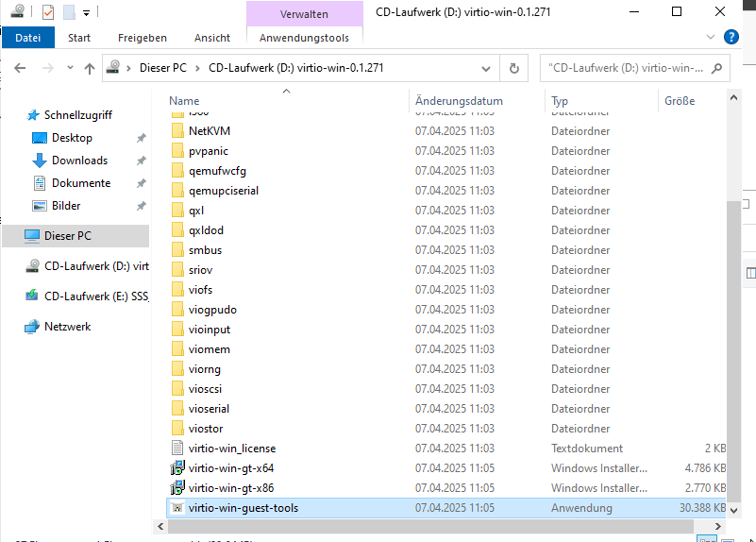Open Dokumente in the navigation pane
The image size is (756, 542).
coord(81,183)
